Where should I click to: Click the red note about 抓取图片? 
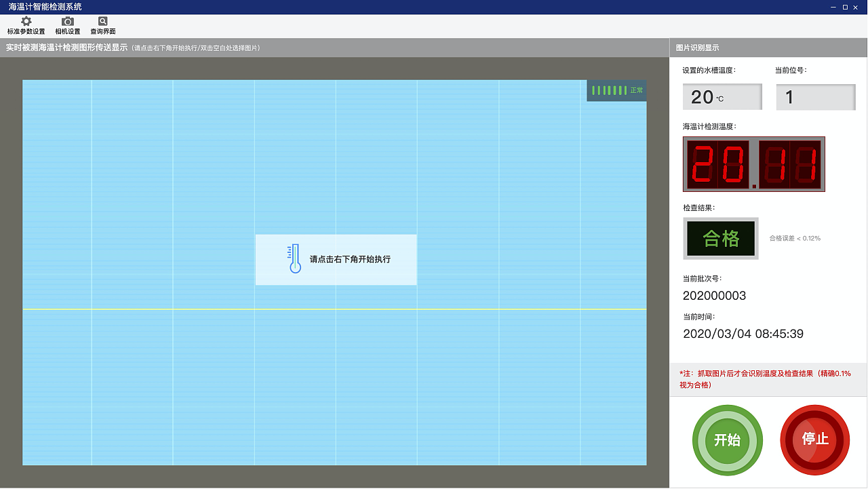point(765,379)
